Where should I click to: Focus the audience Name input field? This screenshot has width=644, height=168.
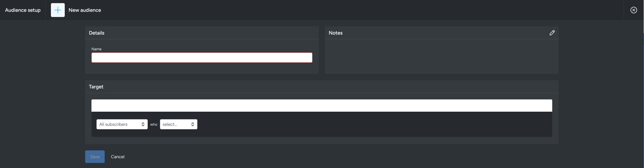202,58
